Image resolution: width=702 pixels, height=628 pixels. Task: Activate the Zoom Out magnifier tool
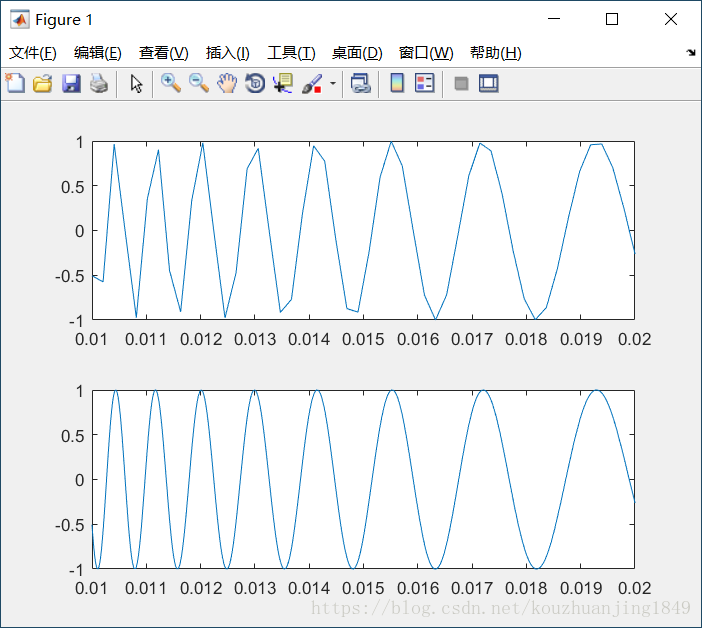tap(199, 84)
